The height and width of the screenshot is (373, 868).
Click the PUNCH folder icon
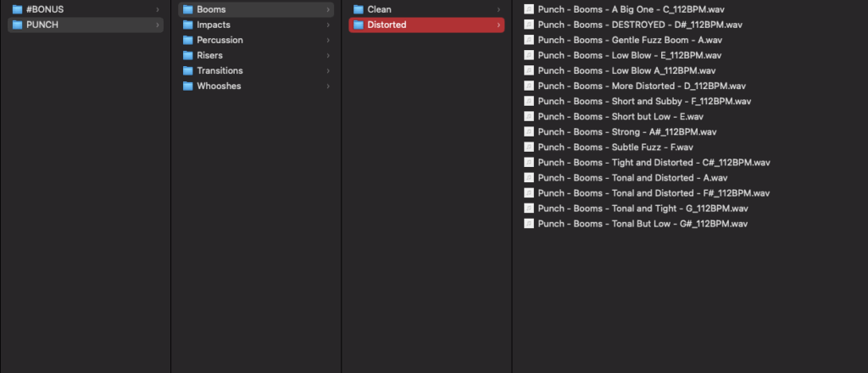(17, 25)
